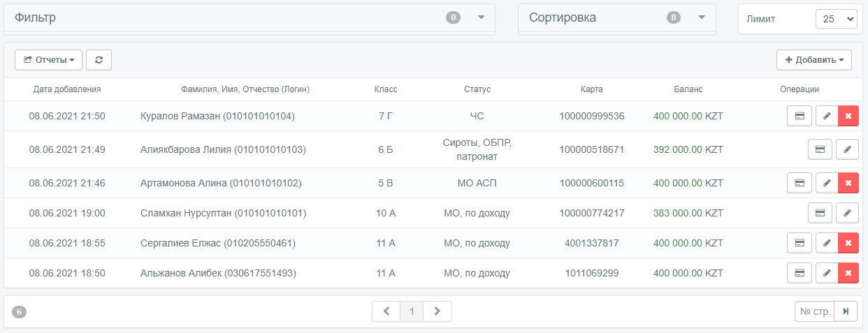Select name Артамонова Алина (010101010102)

221,183
